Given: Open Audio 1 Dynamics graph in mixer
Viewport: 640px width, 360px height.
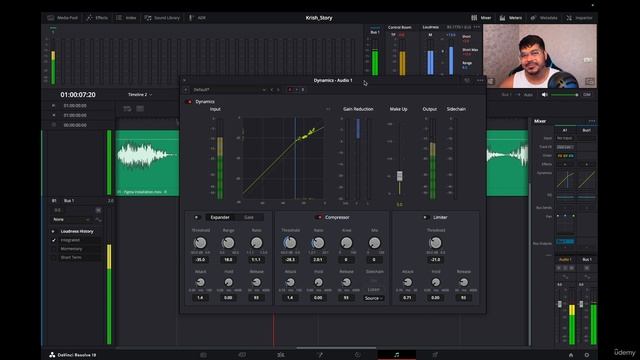Looking at the screenshot, I should [565, 180].
